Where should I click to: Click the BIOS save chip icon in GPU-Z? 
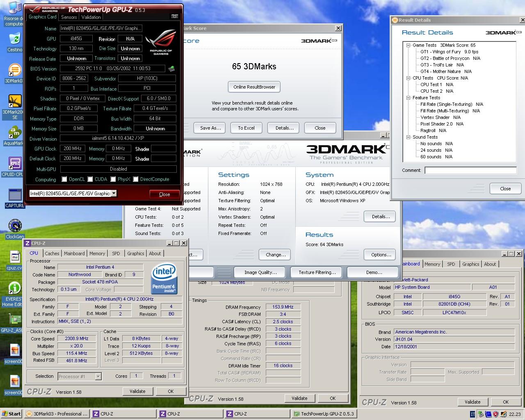coord(171,68)
